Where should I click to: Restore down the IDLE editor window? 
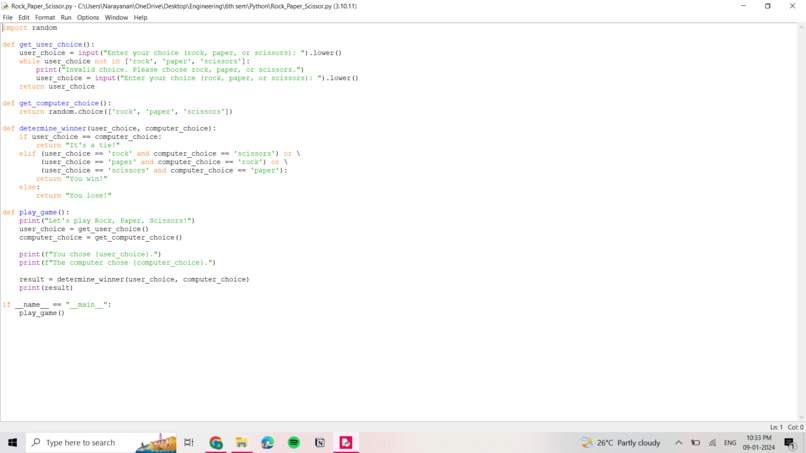coord(767,6)
